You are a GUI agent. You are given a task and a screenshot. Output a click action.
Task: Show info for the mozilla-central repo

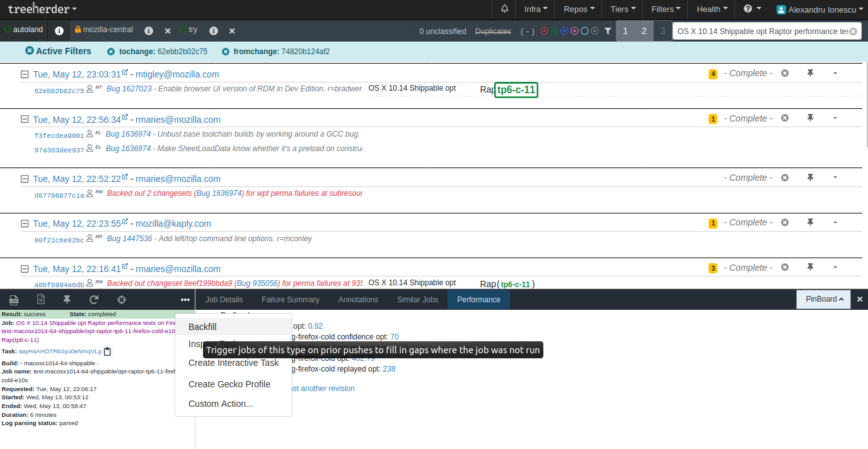[149, 30]
